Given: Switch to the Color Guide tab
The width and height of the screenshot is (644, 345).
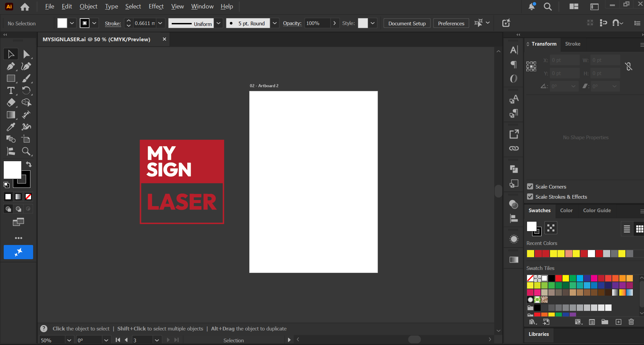Looking at the screenshot, I should click(597, 211).
